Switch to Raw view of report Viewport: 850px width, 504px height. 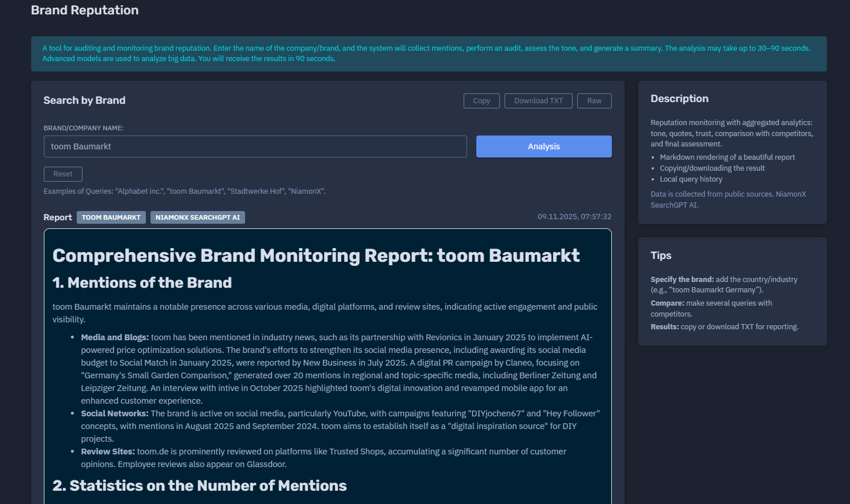[594, 101]
